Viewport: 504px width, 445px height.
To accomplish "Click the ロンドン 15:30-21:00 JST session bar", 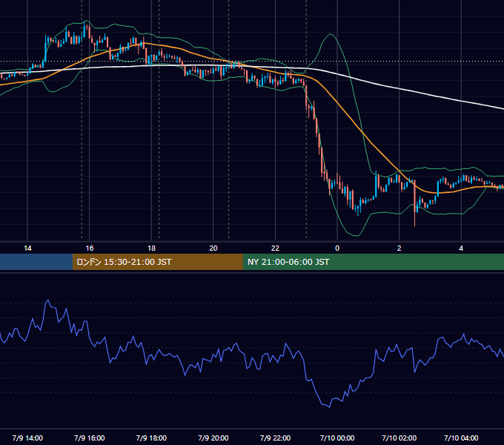I will pos(157,262).
